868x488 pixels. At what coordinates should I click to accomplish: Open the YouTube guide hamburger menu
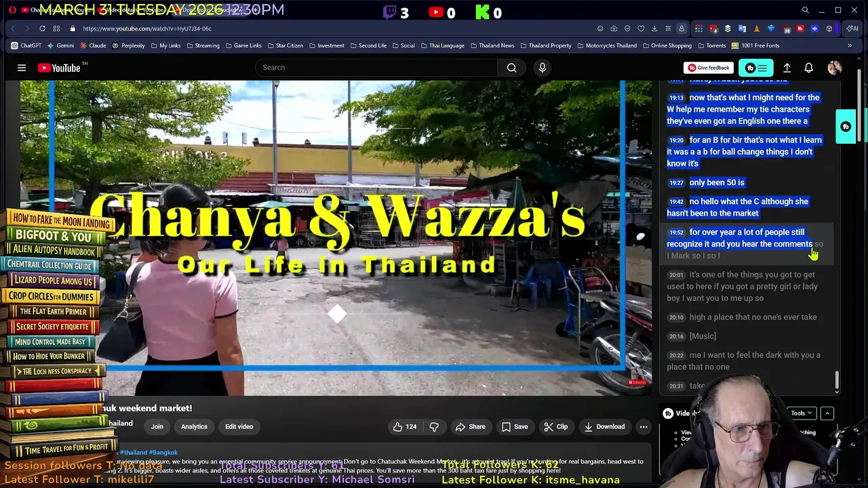click(22, 68)
